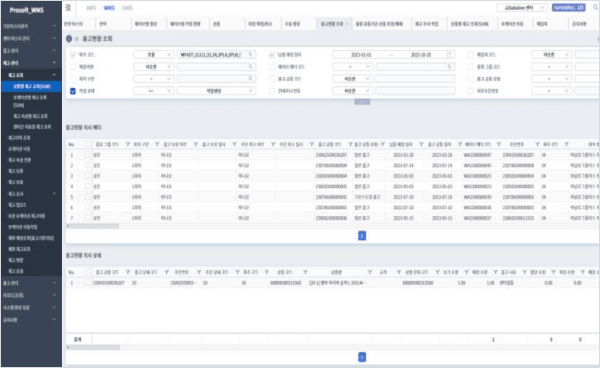This screenshot has width=600, height=368.
Task: Open the wide value dropdown in the blue-checkbox row
Action: 216,91
